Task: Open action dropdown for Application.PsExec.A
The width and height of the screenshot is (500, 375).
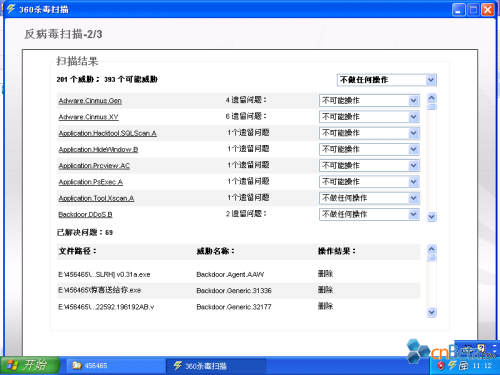Action: 369,182
